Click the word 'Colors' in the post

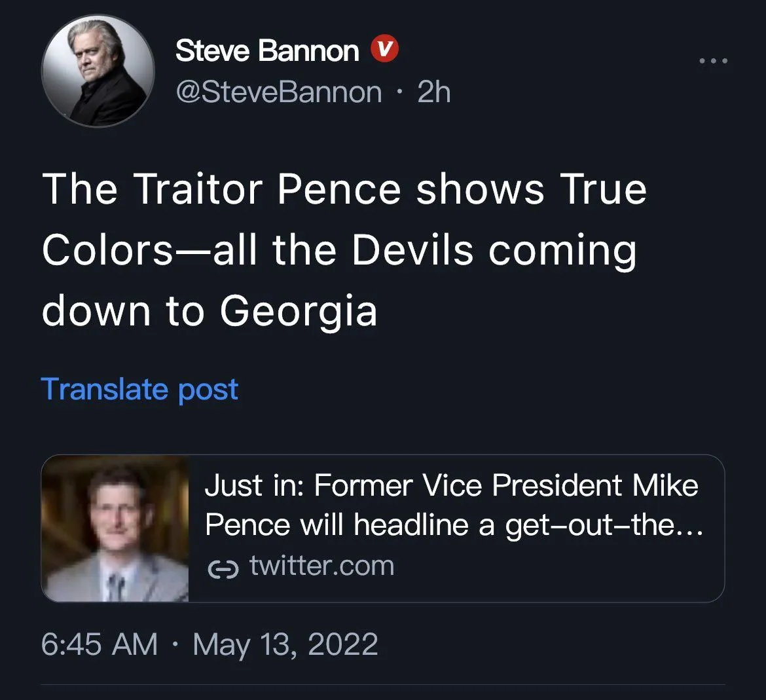pyautogui.click(x=107, y=250)
